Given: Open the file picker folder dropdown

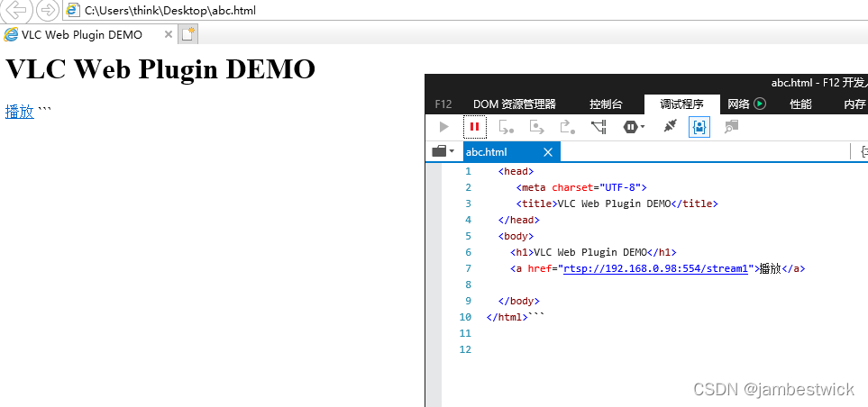Looking at the screenshot, I should [x=443, y=151].
